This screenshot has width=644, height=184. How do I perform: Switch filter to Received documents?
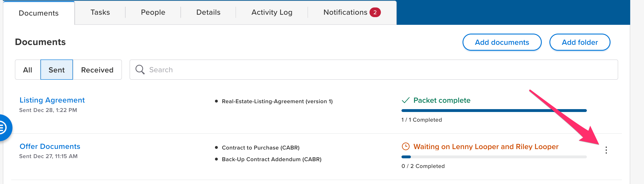coord(97,70)
